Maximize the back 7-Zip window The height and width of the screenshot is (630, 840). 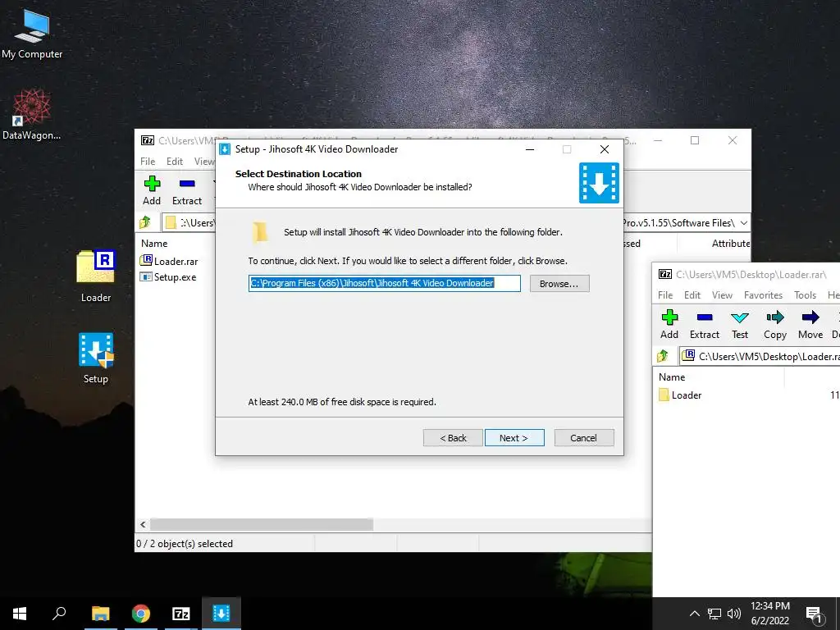(695, 140)
